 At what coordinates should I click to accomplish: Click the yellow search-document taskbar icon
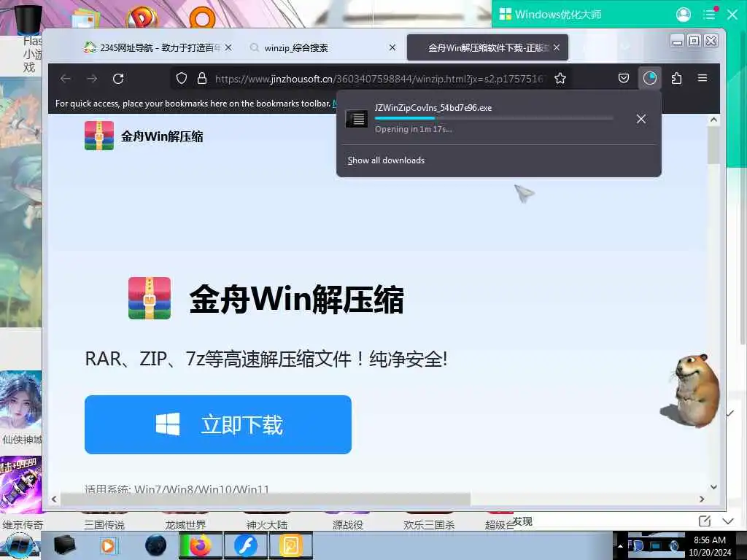click(290, 545)
